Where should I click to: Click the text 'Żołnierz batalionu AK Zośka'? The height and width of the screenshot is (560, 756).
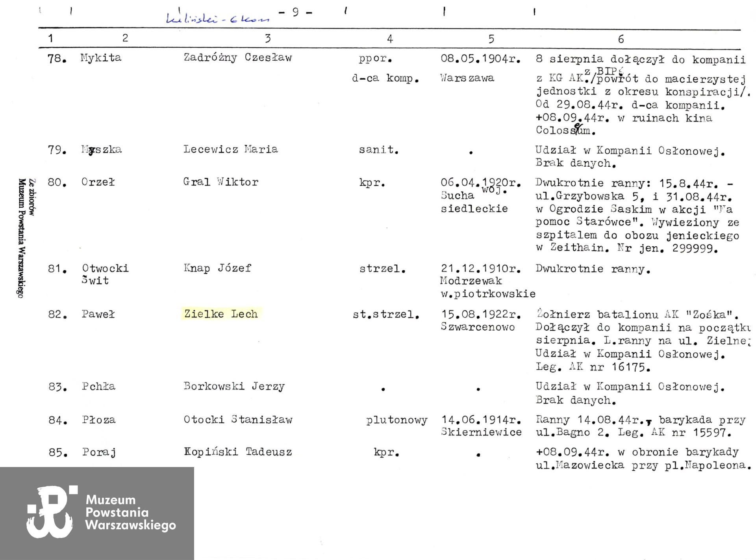[x=637, y=314]
